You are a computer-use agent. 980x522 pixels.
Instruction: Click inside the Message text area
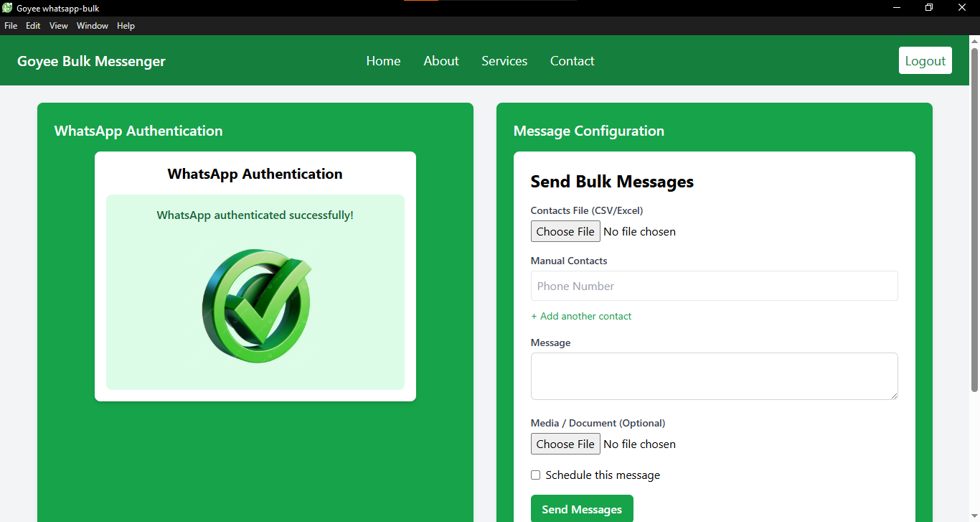(x=714, y=376)
